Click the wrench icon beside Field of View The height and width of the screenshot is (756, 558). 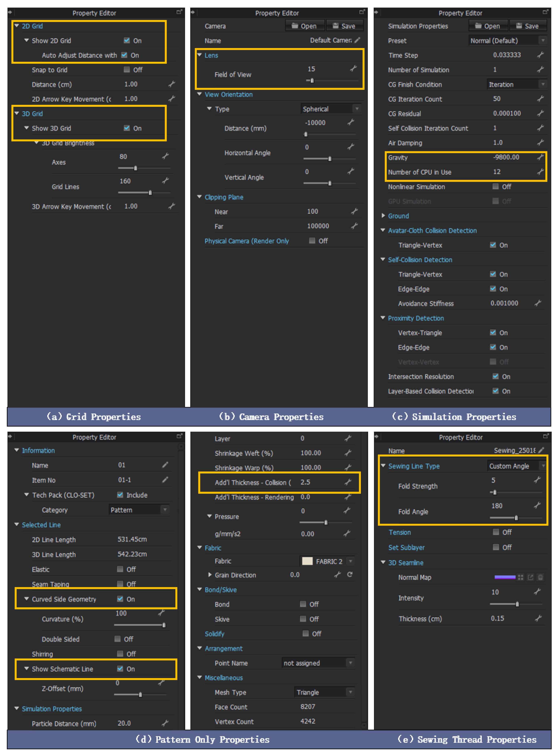353,69
